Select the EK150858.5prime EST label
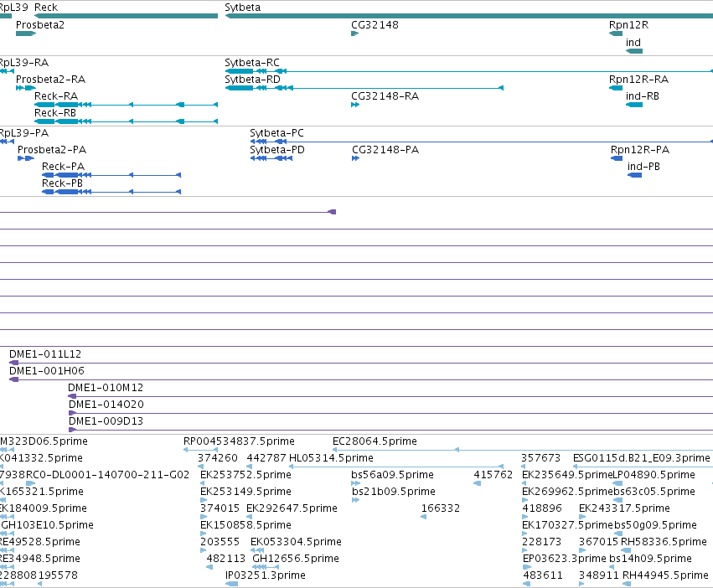The image size is (713, 588). (x=246, y=525)
